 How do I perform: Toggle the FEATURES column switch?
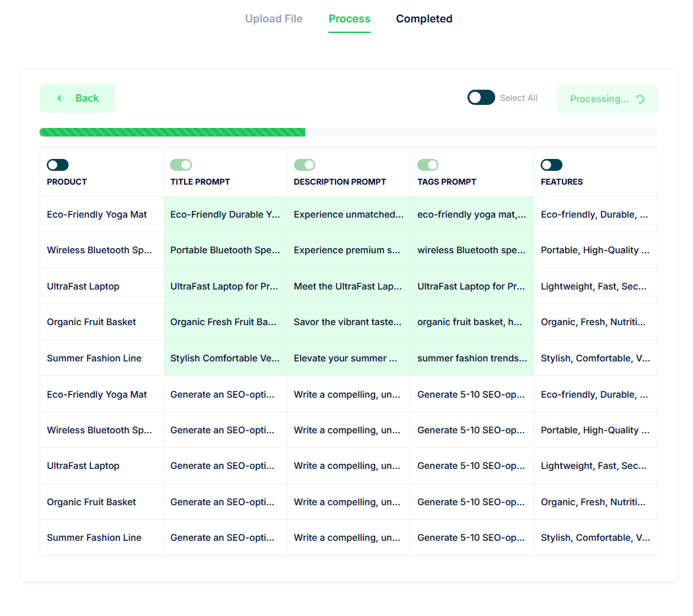[x=552, y=165]
